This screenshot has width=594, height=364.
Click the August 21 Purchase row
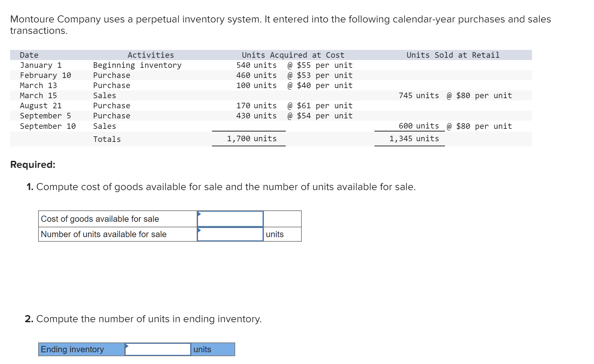coord(130,105)
